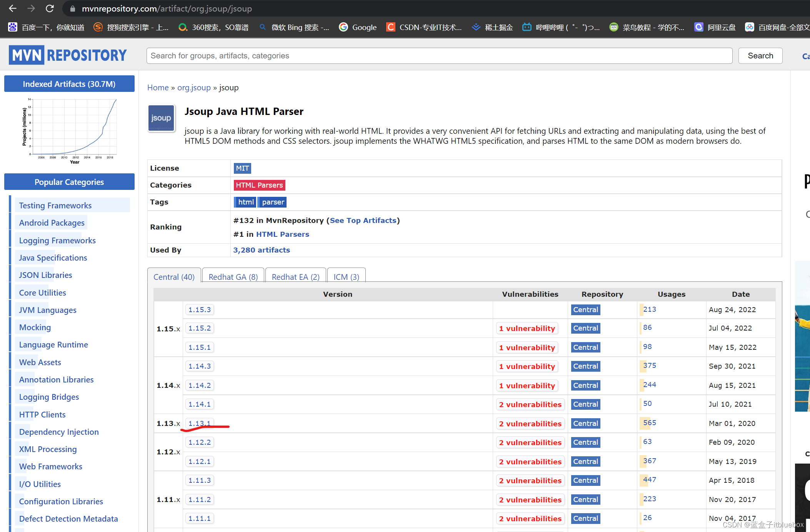Click the 1 vulnerability link for 1.15.2
Image resolution: width=810 pixels, height=532 pixels.
click(x=527, y=328)
